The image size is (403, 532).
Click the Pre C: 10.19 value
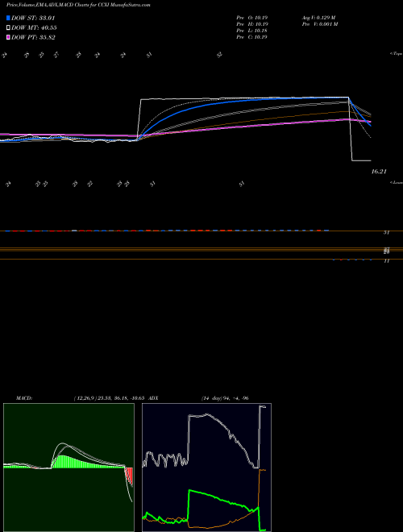[x=252, y=37]
